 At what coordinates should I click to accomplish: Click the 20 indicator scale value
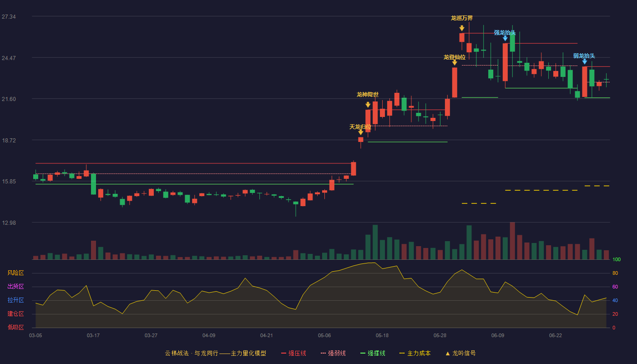(615, 314)
